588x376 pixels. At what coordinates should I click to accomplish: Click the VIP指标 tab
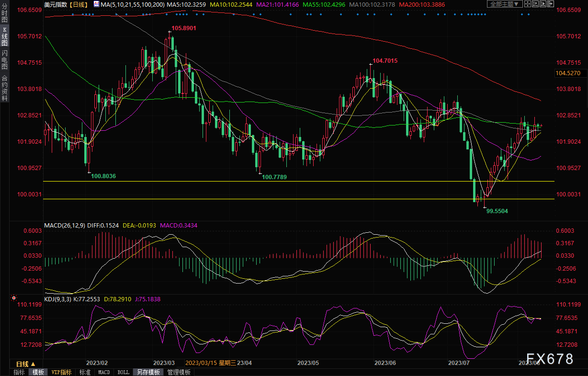(61, 372)
